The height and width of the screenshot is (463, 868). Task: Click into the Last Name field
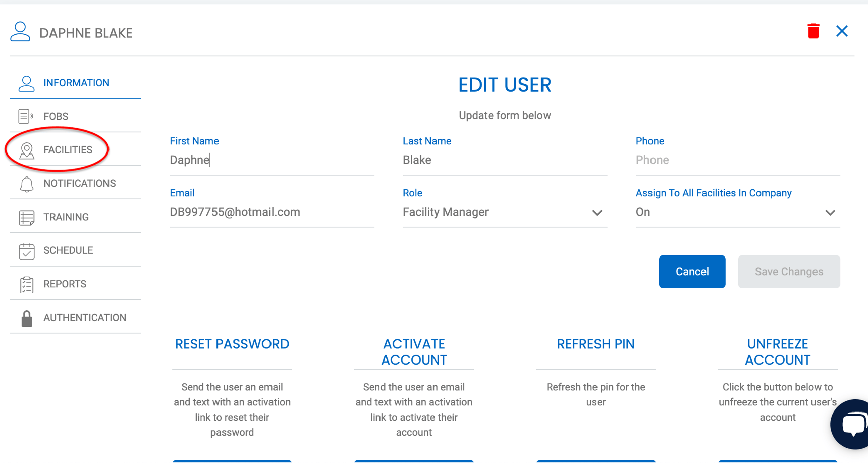504,160
